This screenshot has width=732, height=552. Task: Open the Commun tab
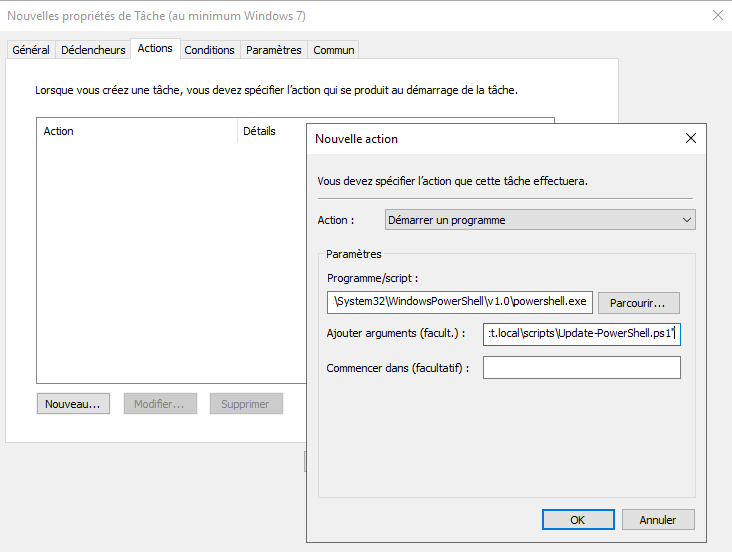(x=333, y=50)
